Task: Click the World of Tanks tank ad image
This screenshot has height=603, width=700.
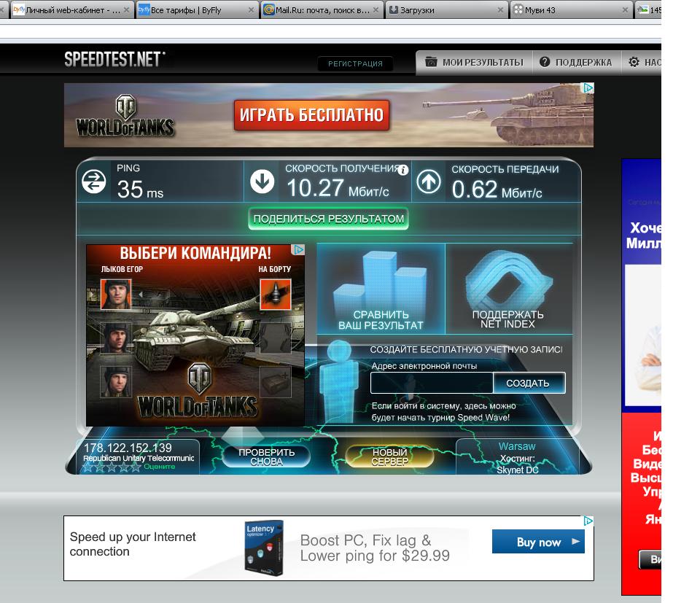Action: pos(195,335)
